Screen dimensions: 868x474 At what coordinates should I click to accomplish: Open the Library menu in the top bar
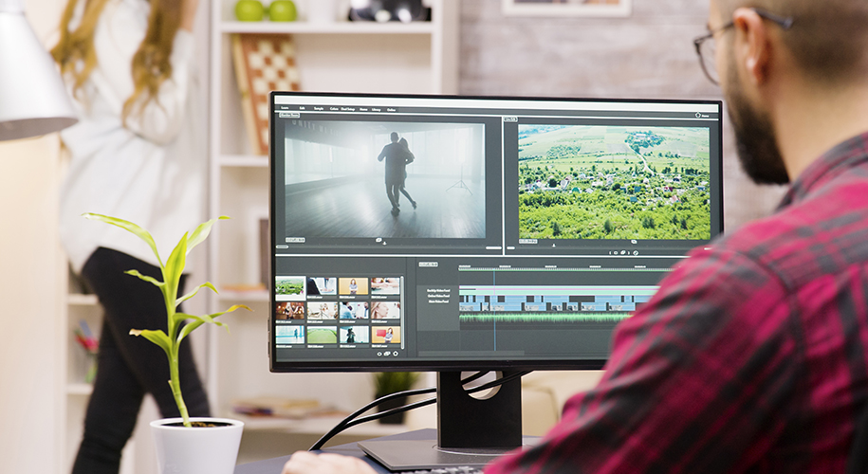pos(377,110)
